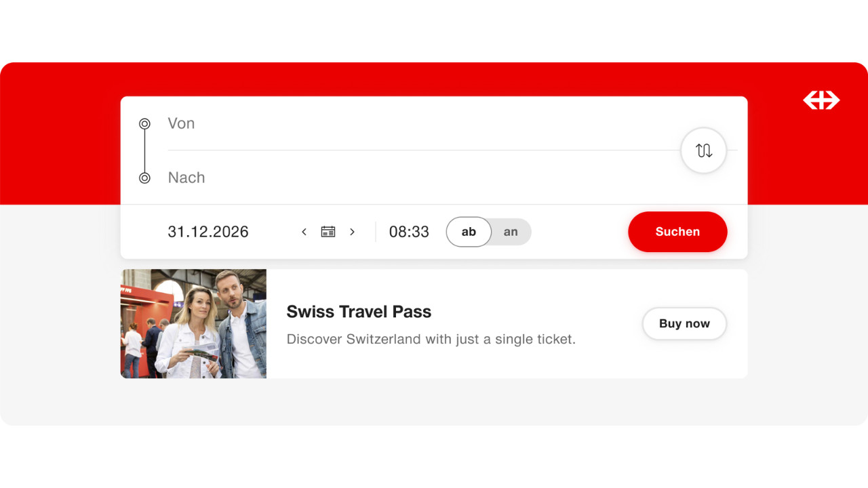This screenshot has height=488, width=868.
Task: Switch to the 'an' arrival time option
Action: [x=511, y=232]
